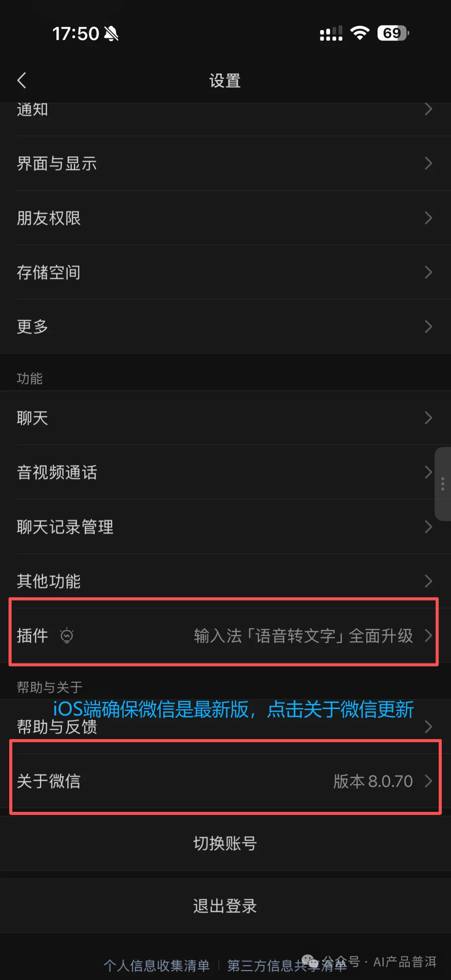The height and width of the screenshot is (980, 451).
Task: Open 关于微信 showing version 8.0.70
Action: pos(225,781)
